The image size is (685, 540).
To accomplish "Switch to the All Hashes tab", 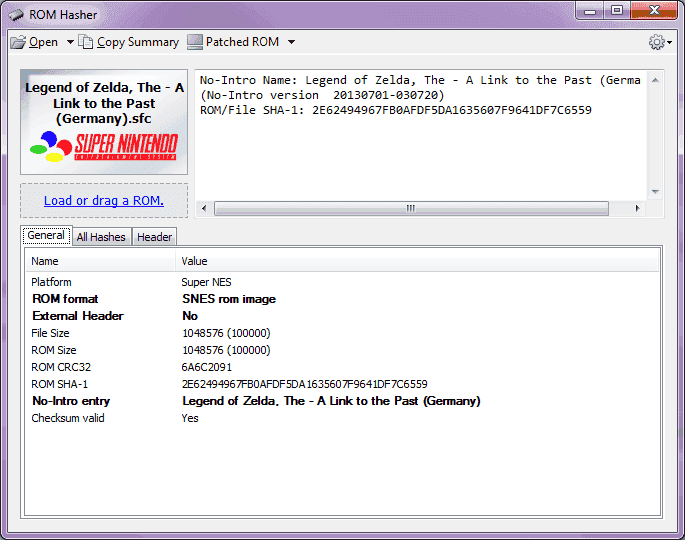I will 101,237.
